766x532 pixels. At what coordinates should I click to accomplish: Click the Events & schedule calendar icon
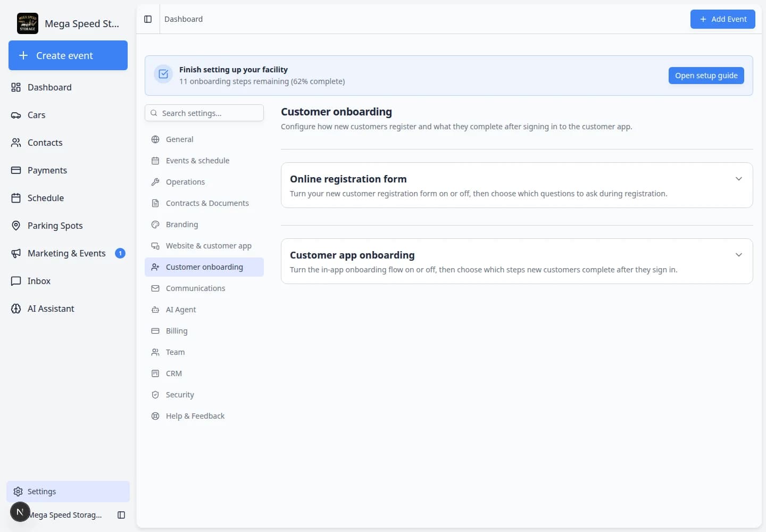click(x=155, y=161)
